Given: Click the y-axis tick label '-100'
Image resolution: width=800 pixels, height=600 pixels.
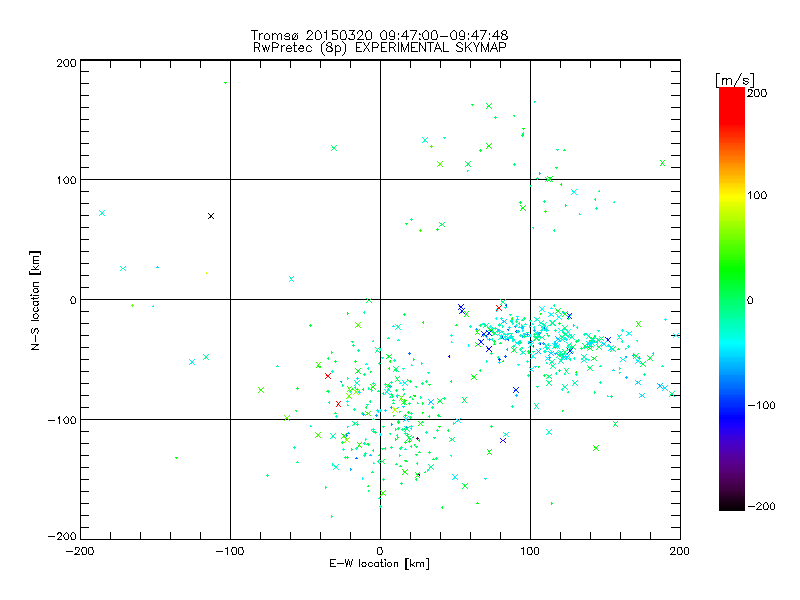Looking at the screenshot, I should click(62, 420).
